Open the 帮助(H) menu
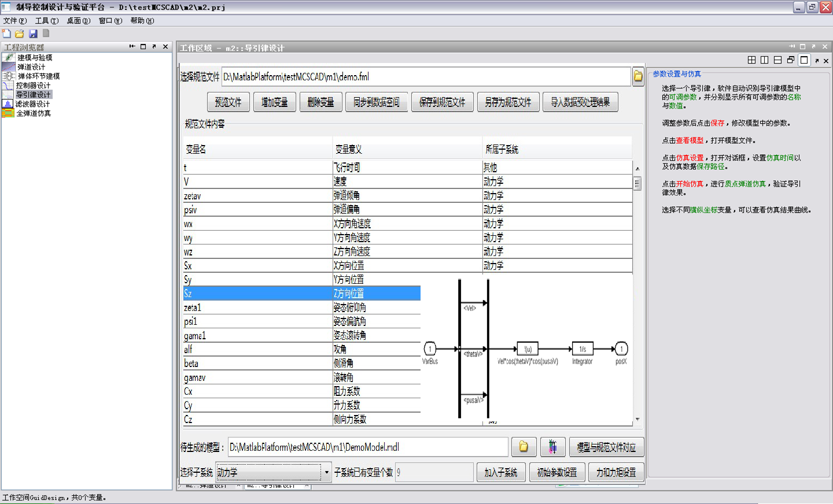The image size is (833, 504). pyautogui.click(x=142, y=21)
